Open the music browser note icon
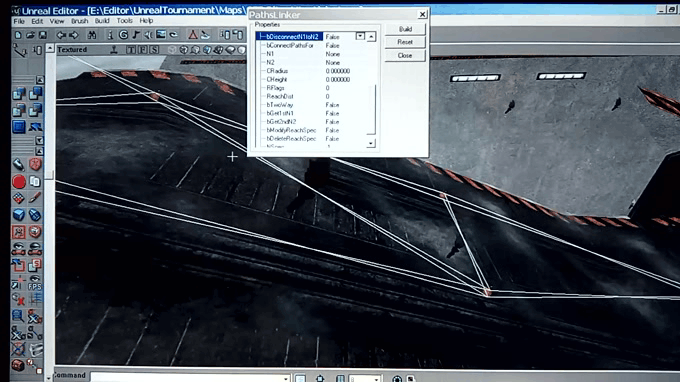The image size is (680, 382). (136, 35)
